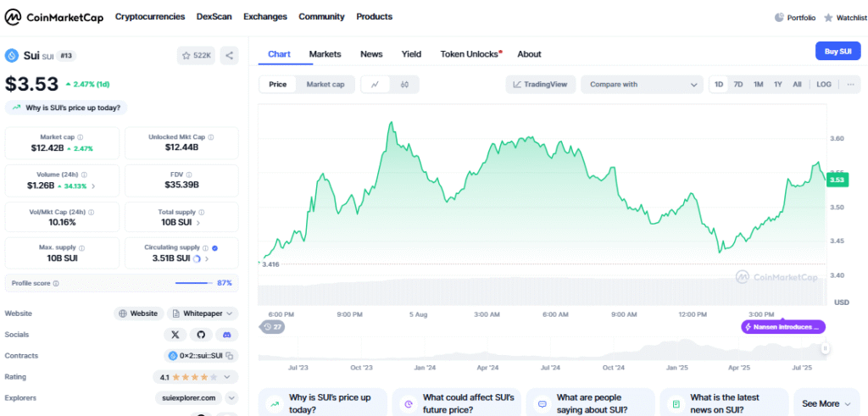Open the Compare with dropdown
The height and width of the screenshot is (416, 868).
coord(641,85)
